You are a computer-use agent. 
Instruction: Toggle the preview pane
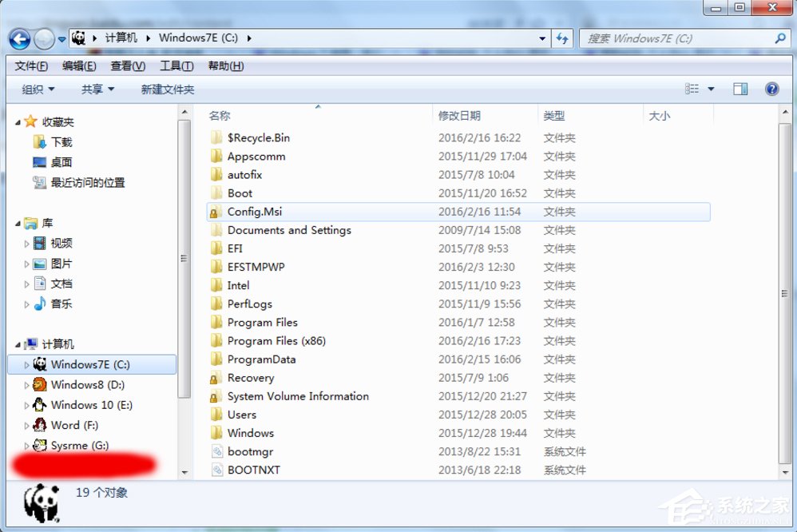pos(740,89)
